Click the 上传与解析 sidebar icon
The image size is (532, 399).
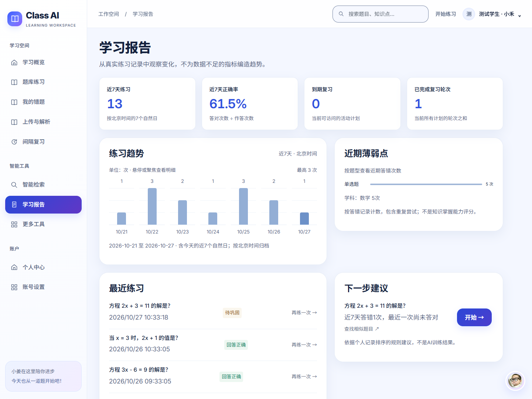tap(14, 122)
